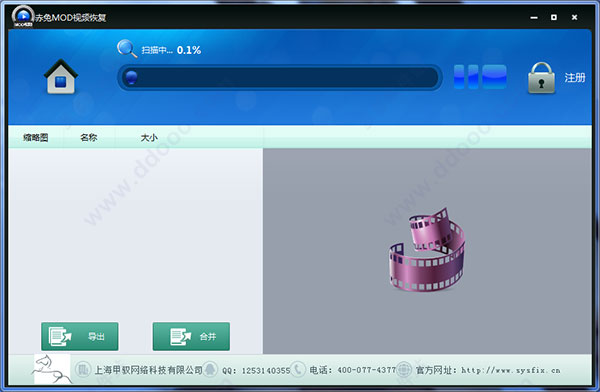Open the www.sysfix.cn official website link
600x392 pixels.
(510, 370)
